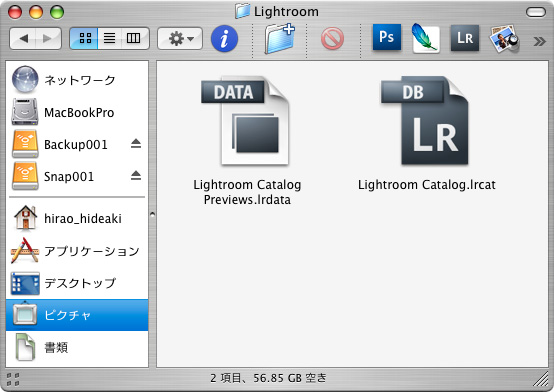Open 書類 documents in the sidebar
Image resolution: width=554 pixels, height=392 pixels.
[x=77, y=347]
